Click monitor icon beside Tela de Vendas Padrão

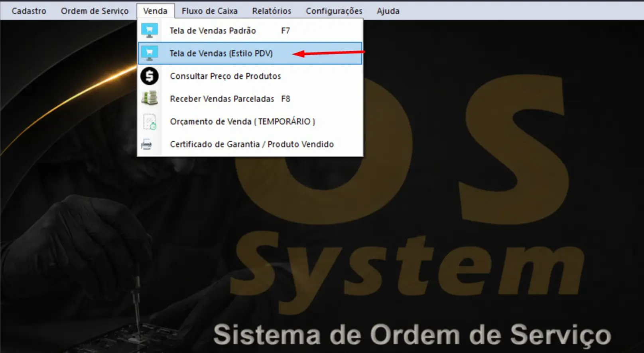point(150,30)
